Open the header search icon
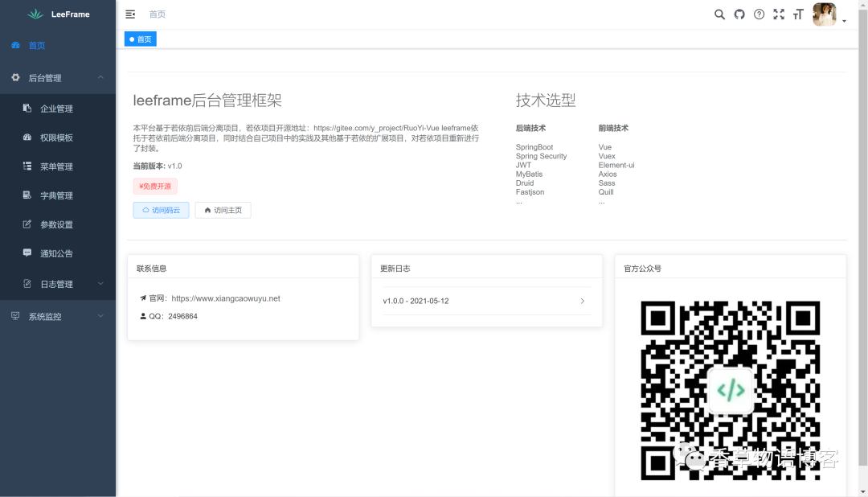 tap(719, 14)
